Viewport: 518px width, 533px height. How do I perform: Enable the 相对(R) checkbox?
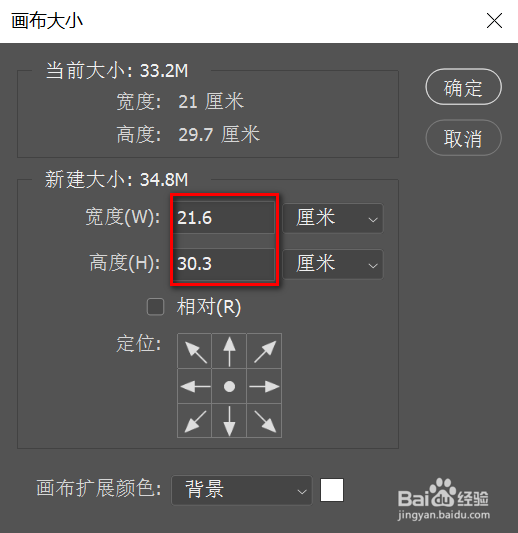click(155, 307)
